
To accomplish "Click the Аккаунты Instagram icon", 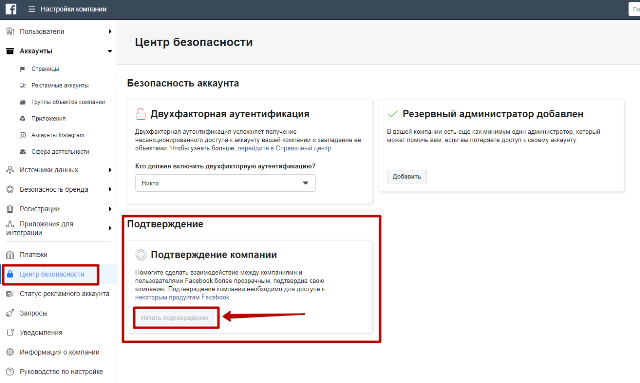I will pyautogui.click(x=22, y=135).
